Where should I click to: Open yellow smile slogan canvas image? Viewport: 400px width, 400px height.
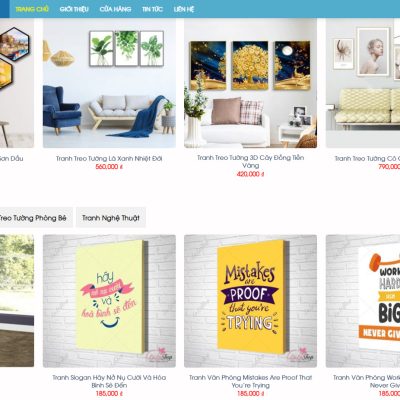(109, 301)
